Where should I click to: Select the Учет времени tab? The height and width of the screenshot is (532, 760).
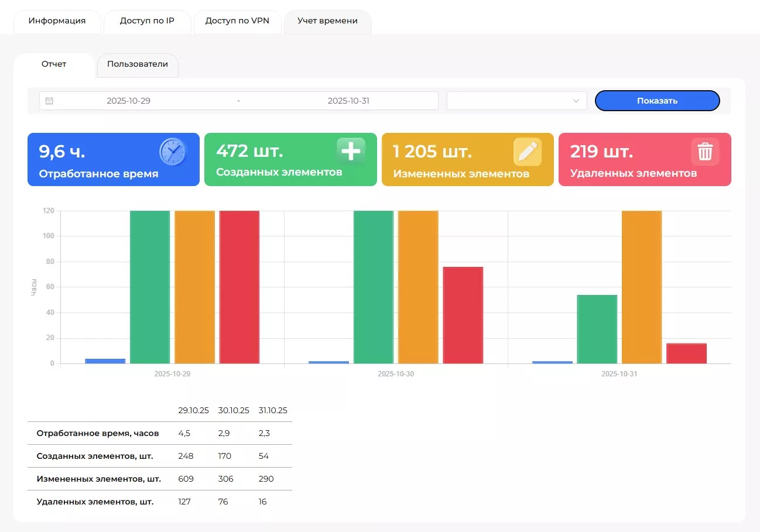327,21
